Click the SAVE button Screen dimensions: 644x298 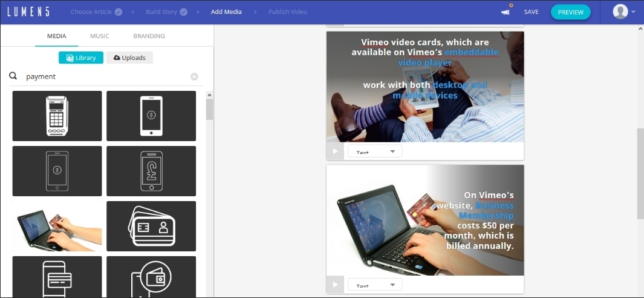[x=531, y=12]
